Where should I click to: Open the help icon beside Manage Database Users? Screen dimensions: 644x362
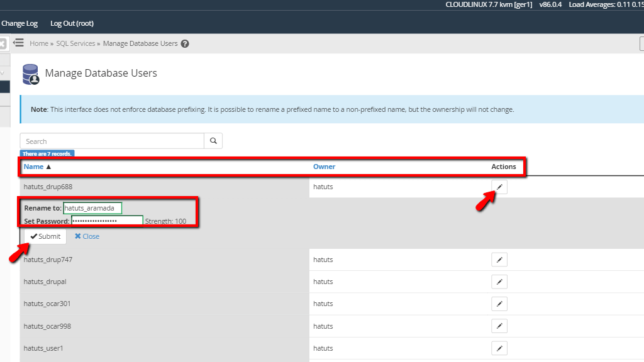[x=185, y=43]
